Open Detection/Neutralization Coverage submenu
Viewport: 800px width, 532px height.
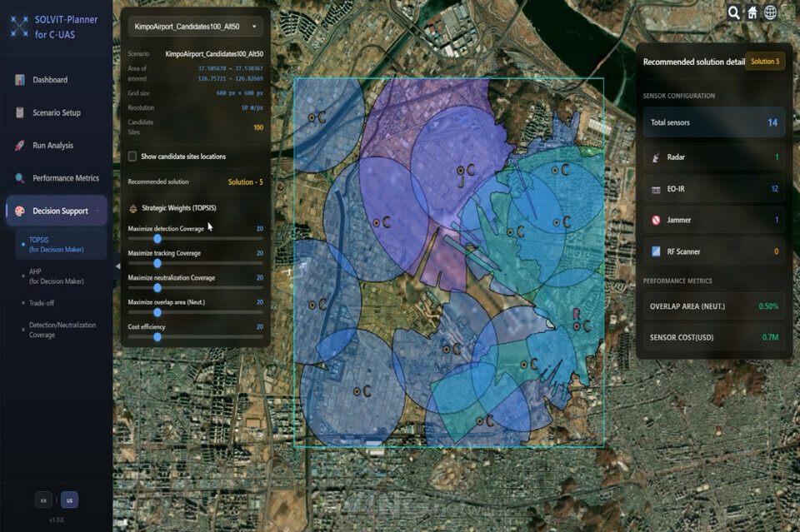coord(62,330)
